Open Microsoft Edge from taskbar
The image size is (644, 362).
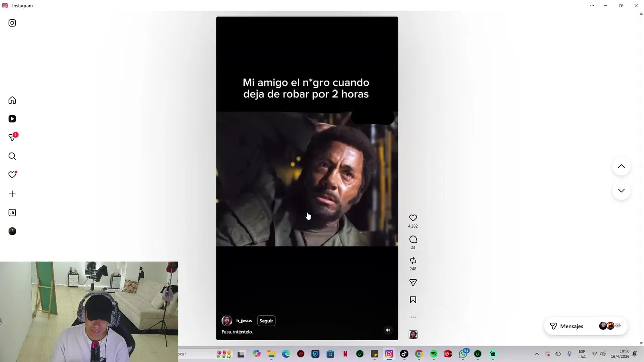coord(286,354)
